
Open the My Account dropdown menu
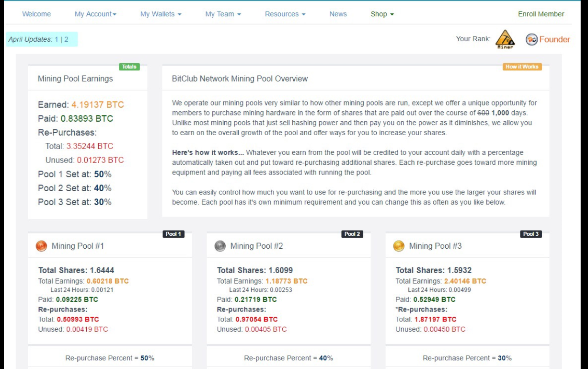(x=95, y=14)
